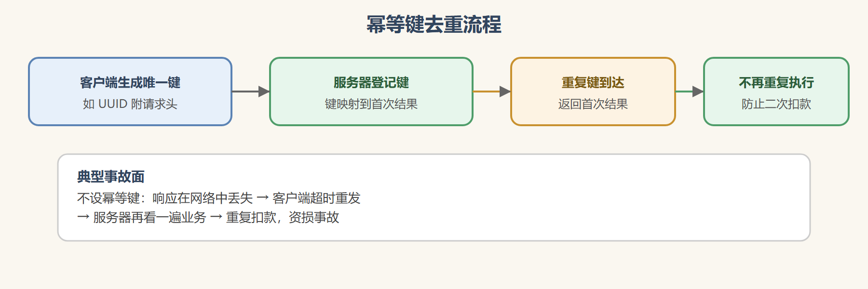
Task: Select the 不再重复执行 box
Action: pyautogui.click(x=776, y=92)
